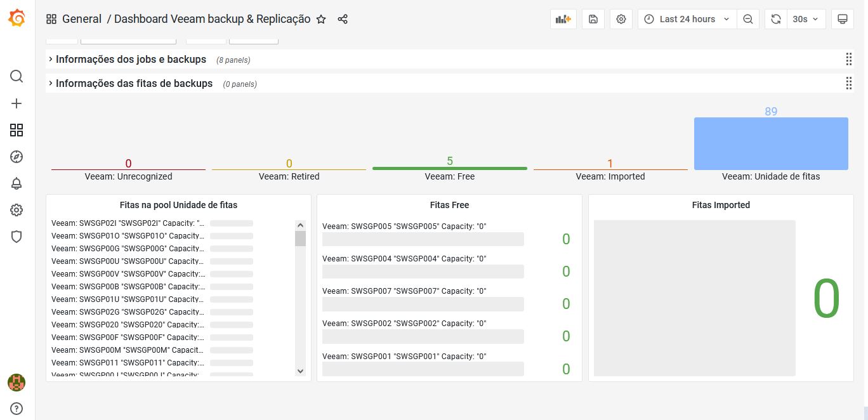Open the Help question mark icon
868x420 pixels.
click(17, 409)
